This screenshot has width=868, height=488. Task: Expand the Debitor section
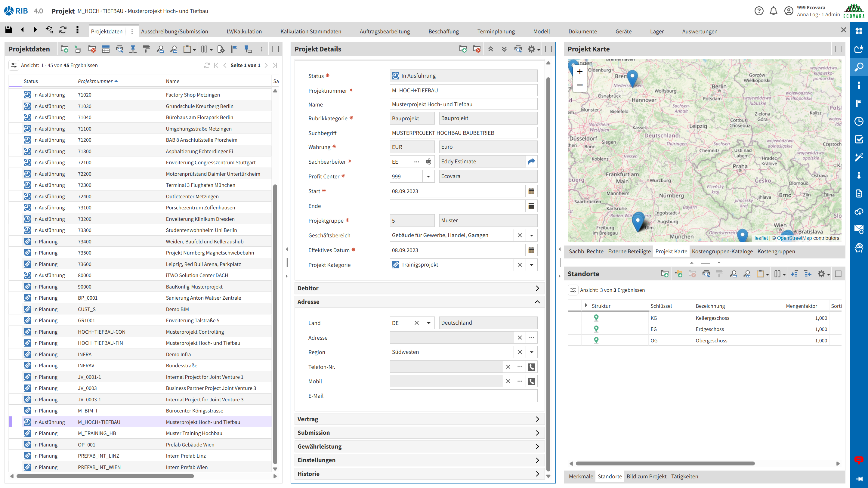click(x=537, y=288)
